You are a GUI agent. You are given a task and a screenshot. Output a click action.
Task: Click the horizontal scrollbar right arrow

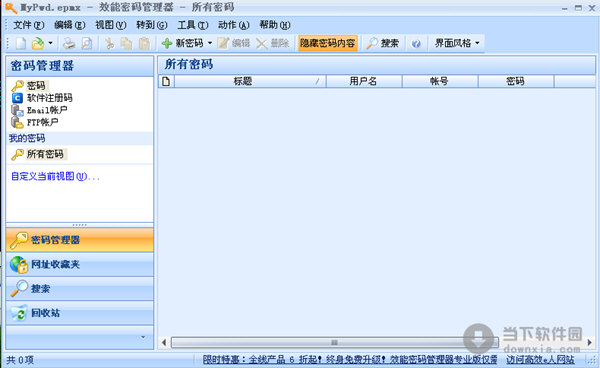590,342
